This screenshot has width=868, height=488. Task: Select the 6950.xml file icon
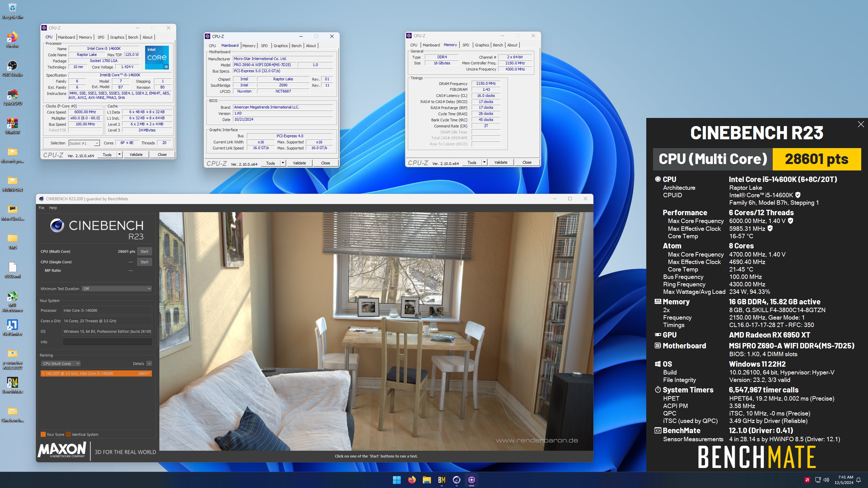(x=12, y=270)
